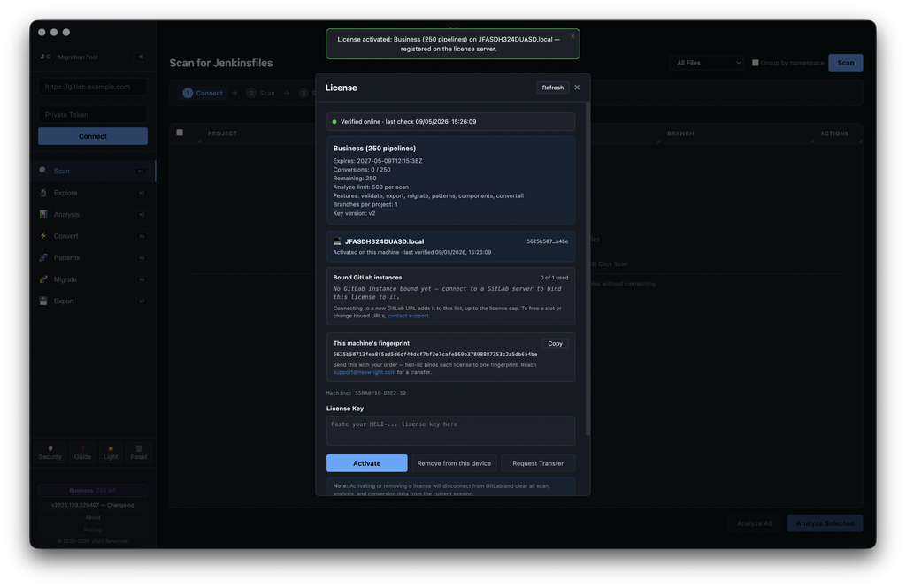Open the All Files filter dropdown
The width and height of the screenshot is (906, 588).
click(x=706, y=63)
